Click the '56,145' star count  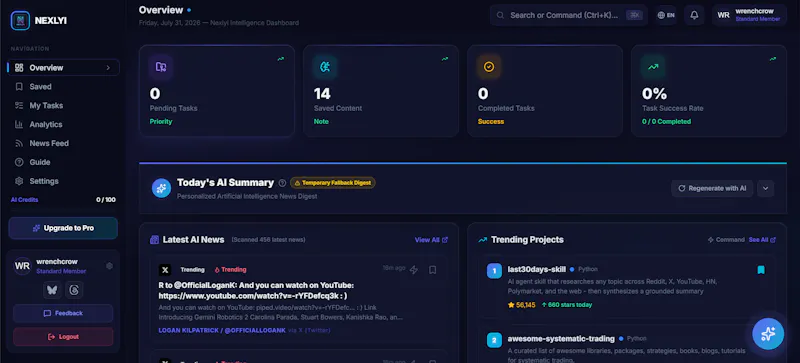[x=521, y=305]
